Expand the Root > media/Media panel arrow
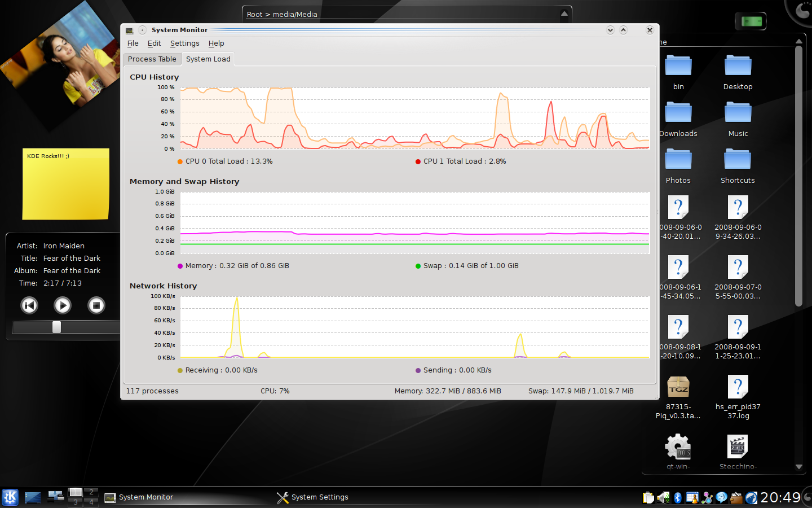The height and width of the screenshot is (508, 812). (x=564, y=14)
